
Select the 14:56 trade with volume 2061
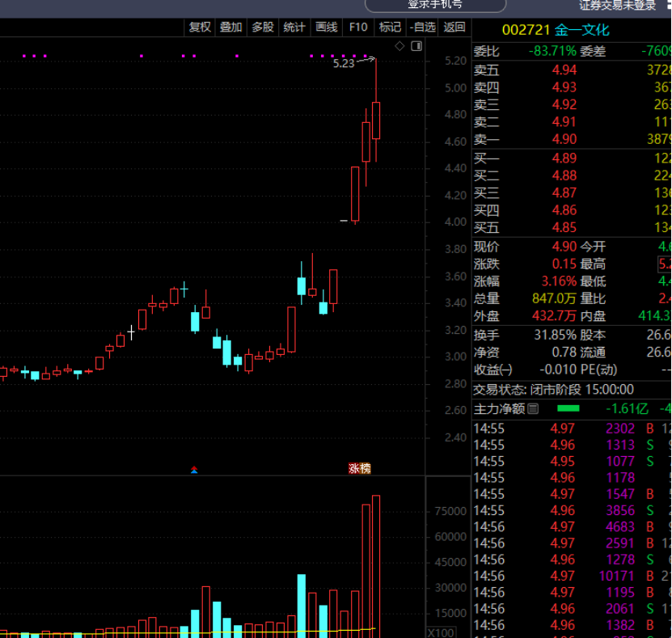tap(573, 609)
